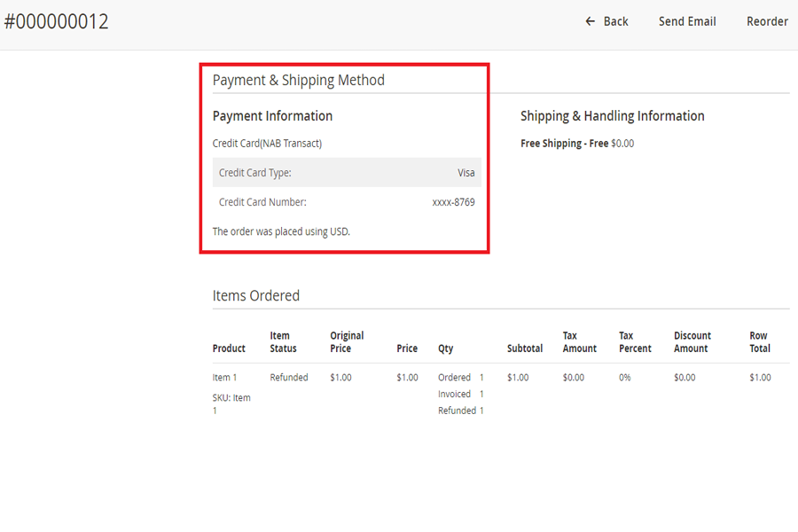Select the order number #000000012 title

click(x=56, y=21)
